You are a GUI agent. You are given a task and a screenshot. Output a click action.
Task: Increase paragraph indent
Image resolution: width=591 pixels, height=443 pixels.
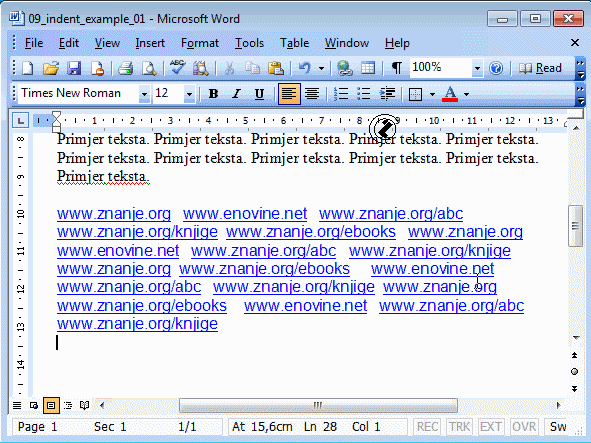(387, 94)
